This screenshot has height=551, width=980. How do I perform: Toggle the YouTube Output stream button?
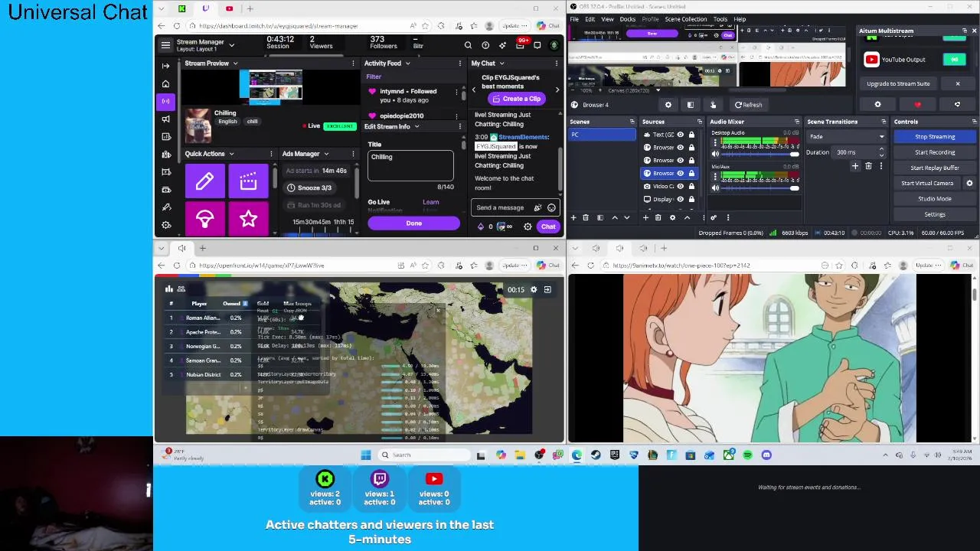tap(955, 59)
